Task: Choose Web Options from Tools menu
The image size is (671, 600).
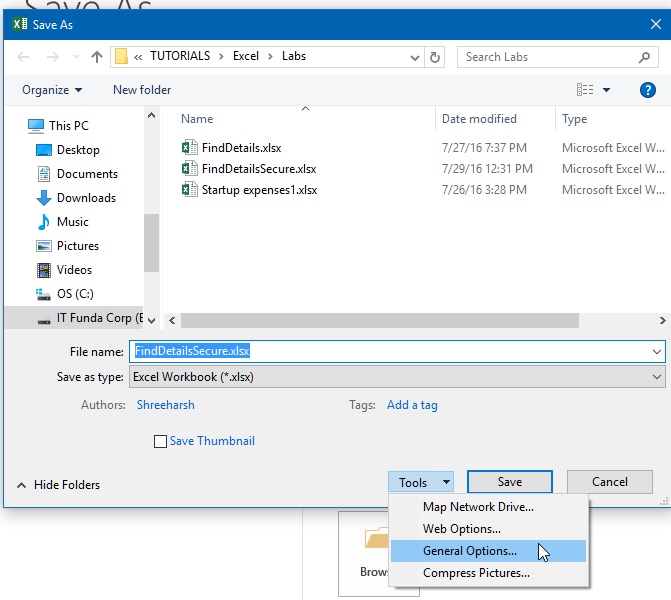Action: click(x=488, y=529)
